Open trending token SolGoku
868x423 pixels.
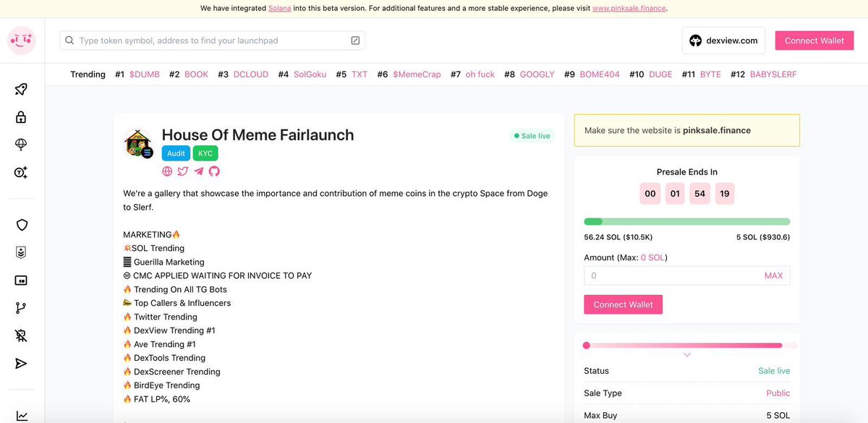[310, 74]
